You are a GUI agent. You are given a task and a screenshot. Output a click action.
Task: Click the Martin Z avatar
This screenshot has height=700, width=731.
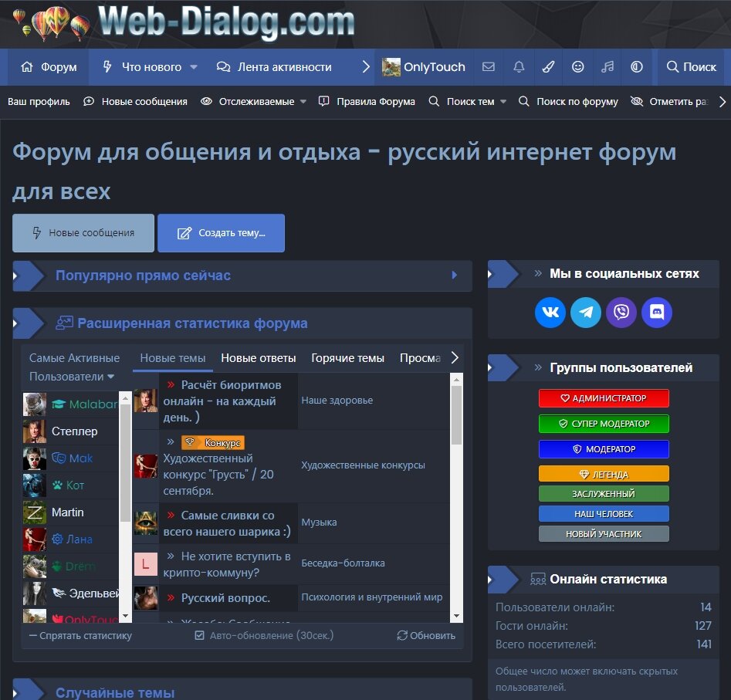[35, 512]
